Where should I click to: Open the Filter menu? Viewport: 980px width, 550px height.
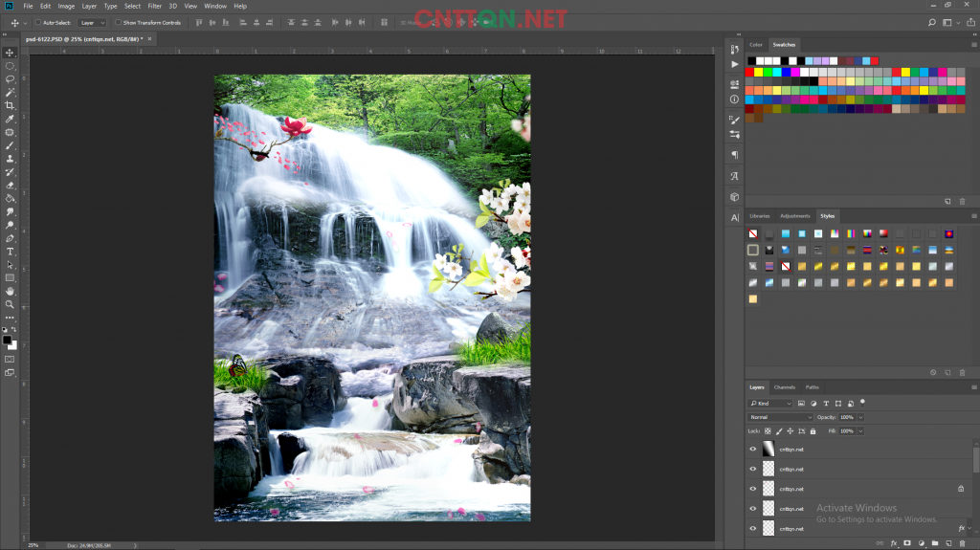[154, 7]
